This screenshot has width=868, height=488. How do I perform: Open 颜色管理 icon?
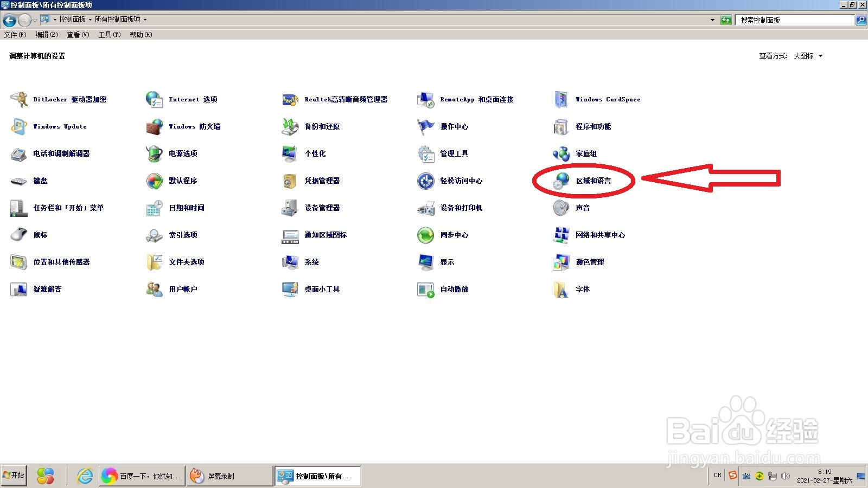(x=561, y=262)
